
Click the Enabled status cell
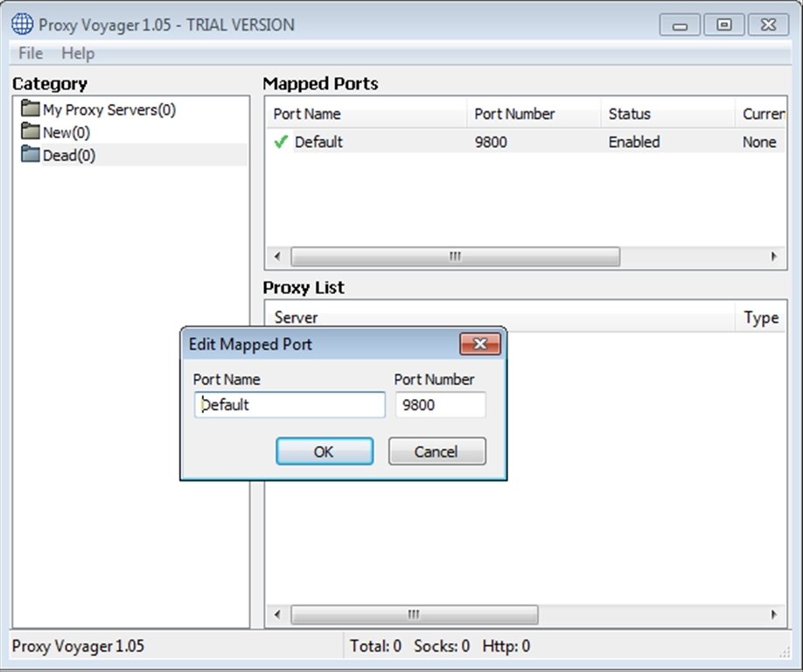[634, 142]
